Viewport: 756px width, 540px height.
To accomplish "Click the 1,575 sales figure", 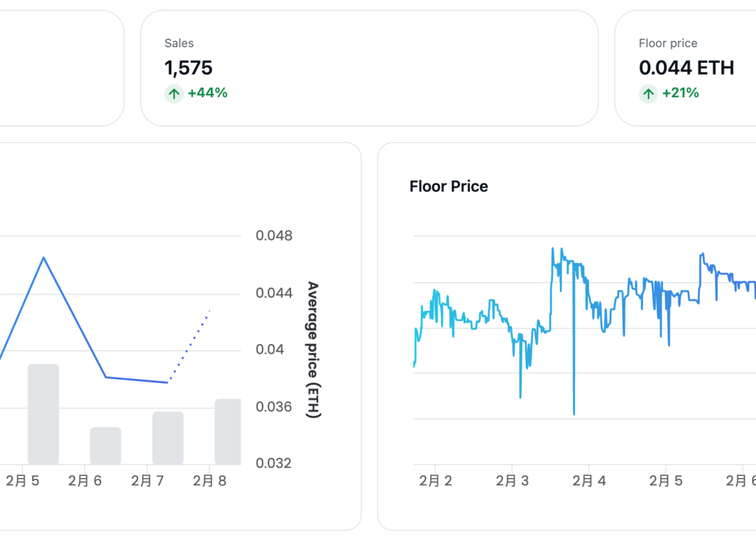I will (x=188, y=68).
